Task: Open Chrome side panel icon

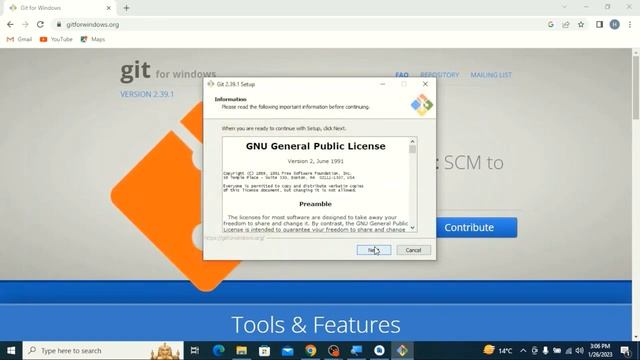Action: [x=599, y=24]
